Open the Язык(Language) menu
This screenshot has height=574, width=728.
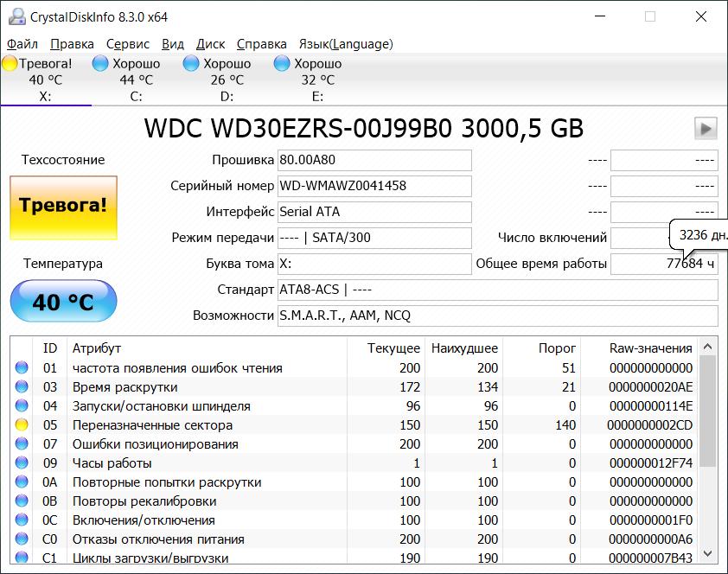[x=346, y=44]
